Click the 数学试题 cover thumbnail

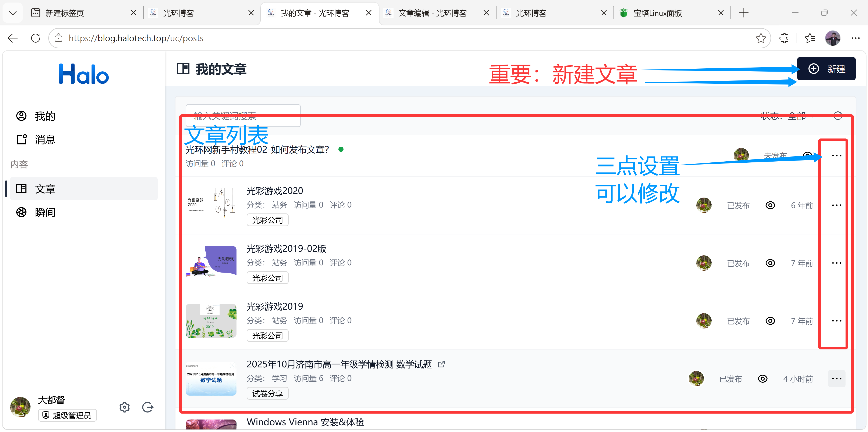click(x=211, y=379)
